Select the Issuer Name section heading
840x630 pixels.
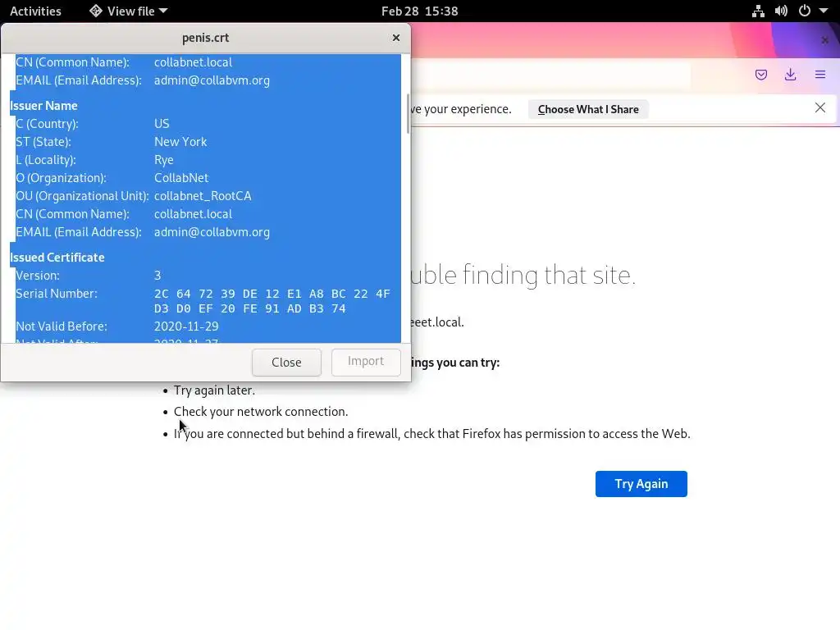point(43,106)
